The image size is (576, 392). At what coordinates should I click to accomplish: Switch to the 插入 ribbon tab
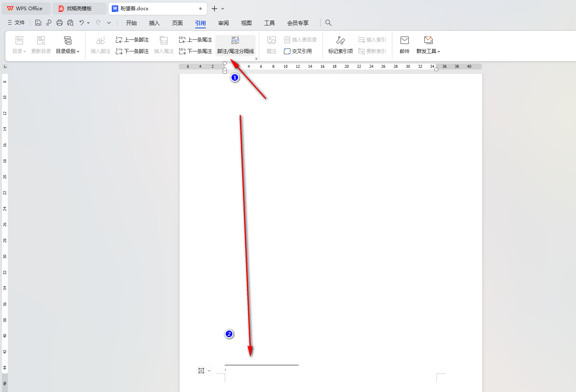point(154,23)
